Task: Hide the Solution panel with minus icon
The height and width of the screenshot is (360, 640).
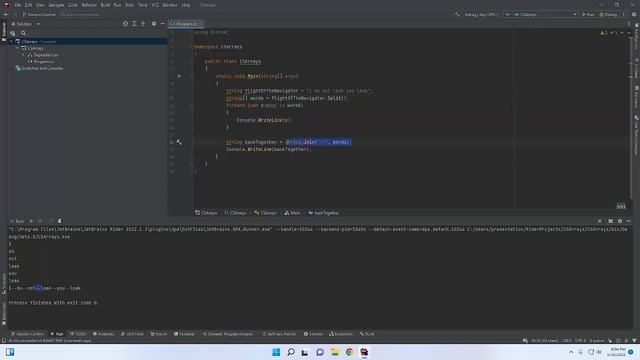Action: [x=162, y=24]
